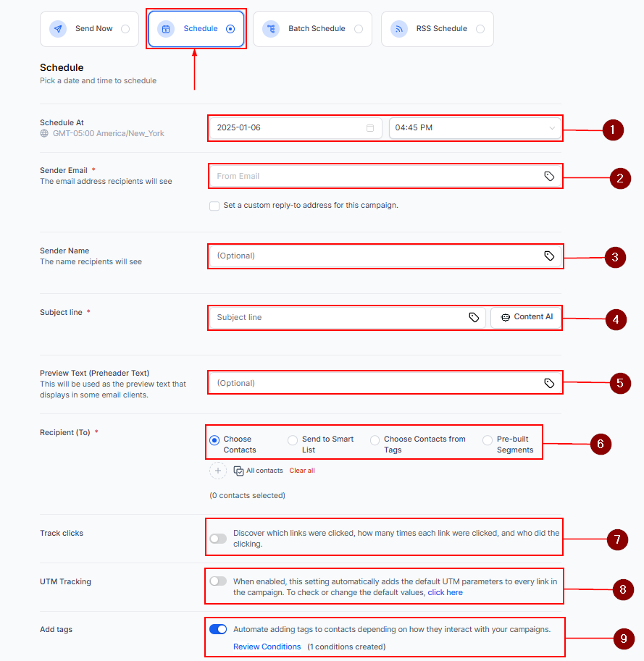Viewport: 644px width, 661px height.
Task: Click the tag icon in Subject line field
Action: pos(474,317)
